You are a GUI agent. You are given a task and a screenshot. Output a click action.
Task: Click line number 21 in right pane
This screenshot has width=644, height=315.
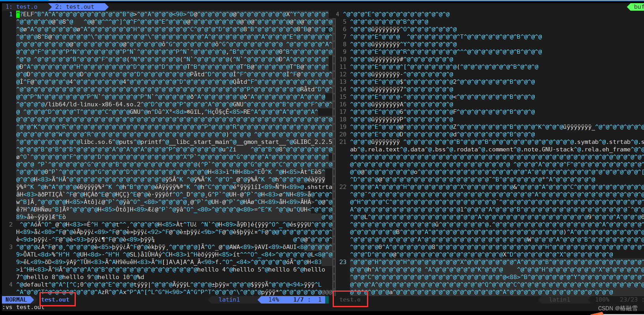coord(343,142)
